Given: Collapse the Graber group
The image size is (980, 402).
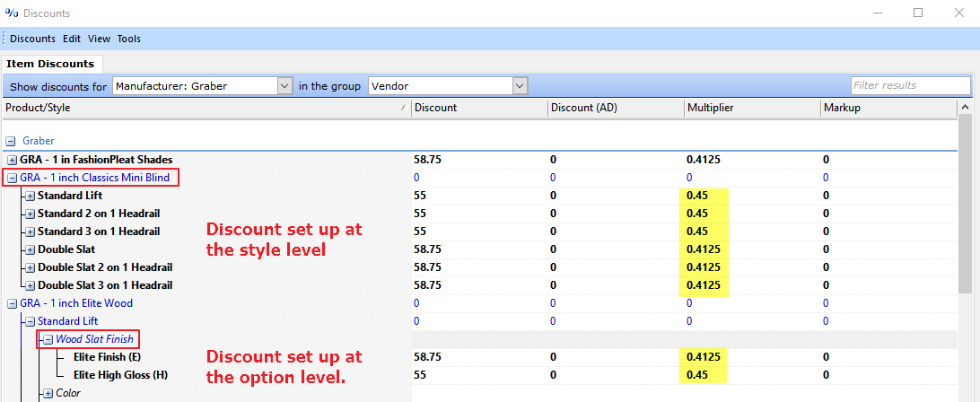Looking at the screenshot, I should click(x=10, y=141).
